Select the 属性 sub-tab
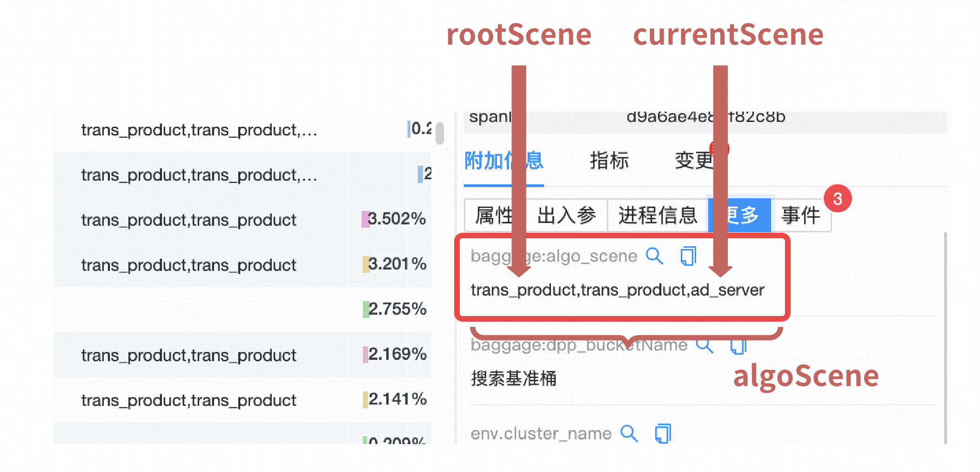The width and height of the screenshot is (980, 472). [x=494, y=215]
